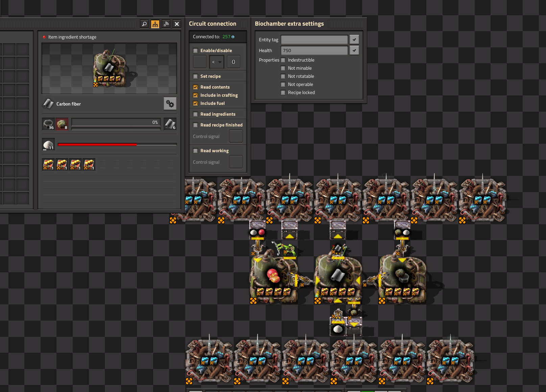Click the chest with red and white items
The image size is (546, 392).
tap(257, 230)
